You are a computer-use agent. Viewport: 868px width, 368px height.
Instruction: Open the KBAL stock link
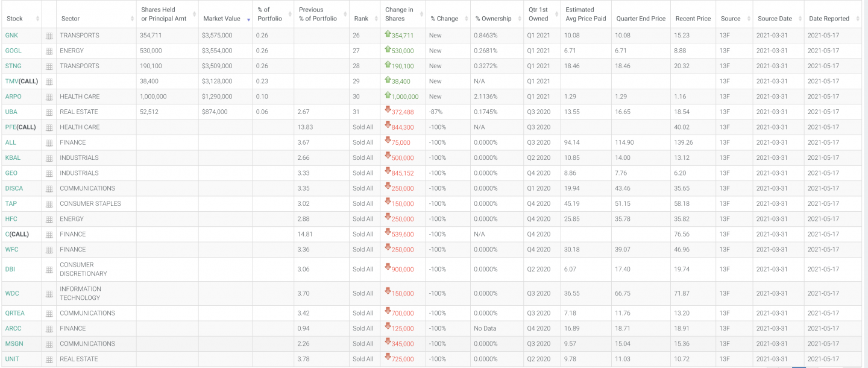click(x=13, y=158)
